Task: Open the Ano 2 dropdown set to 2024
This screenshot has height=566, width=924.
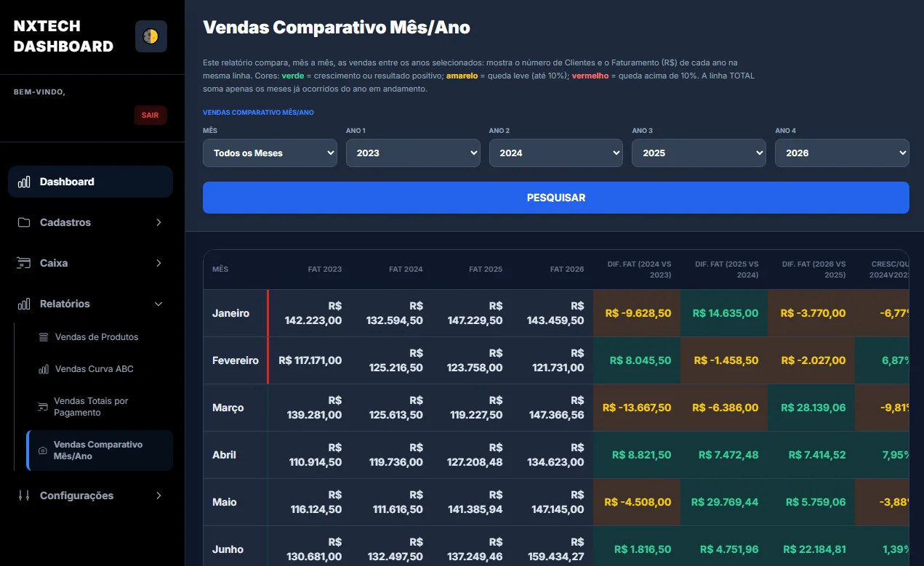Action: pos(556,153)
